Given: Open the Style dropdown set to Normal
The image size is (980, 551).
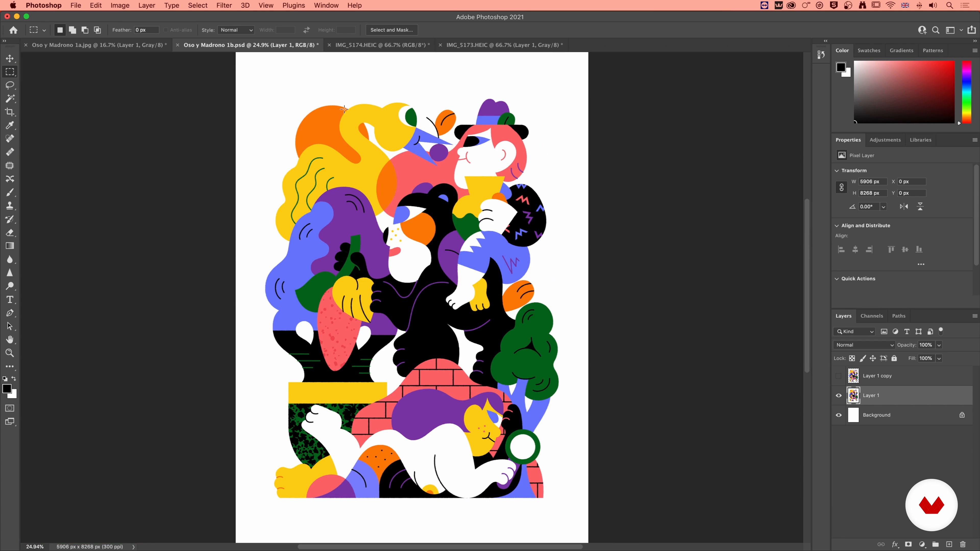Looking at the screenshot, I should (x=236, y=30).
